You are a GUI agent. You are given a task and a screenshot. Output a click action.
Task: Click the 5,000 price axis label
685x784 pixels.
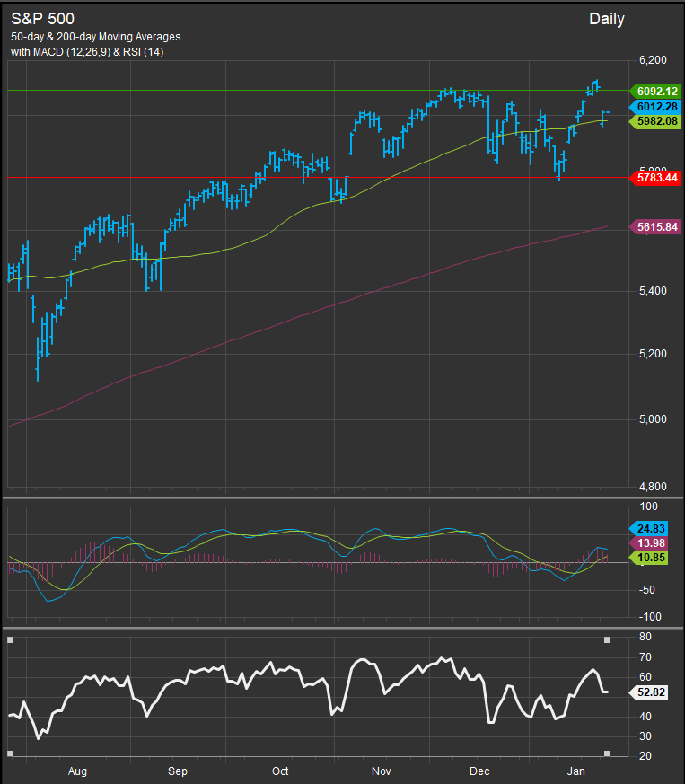click(x=653, y=419)
